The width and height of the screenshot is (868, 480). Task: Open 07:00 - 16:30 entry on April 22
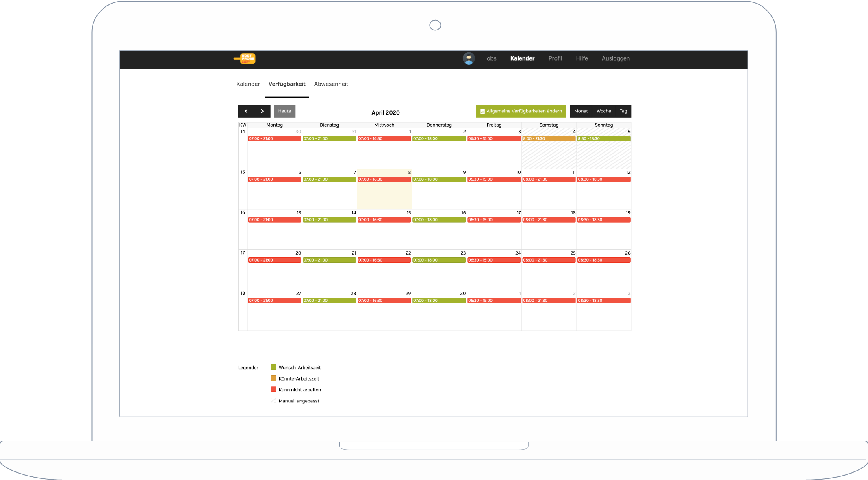[384, 260]
